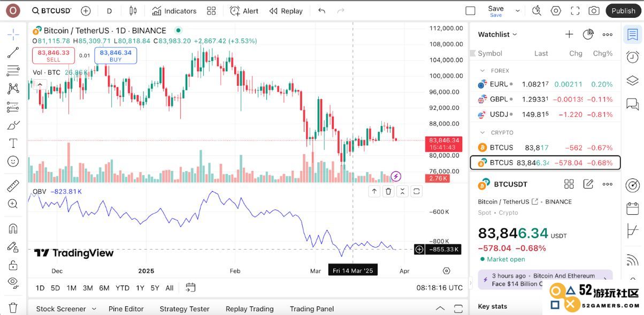
Task: Delete the OBV indicator pane
Action: coord(388,191)
